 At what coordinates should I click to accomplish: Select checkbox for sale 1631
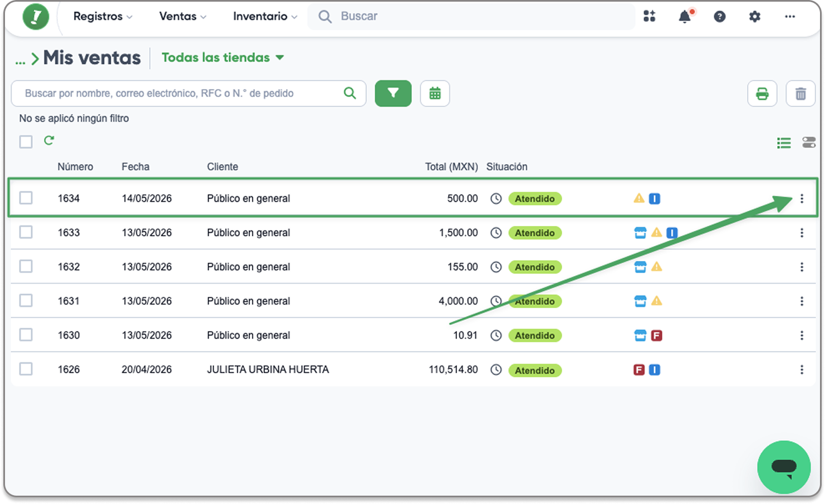26,300
